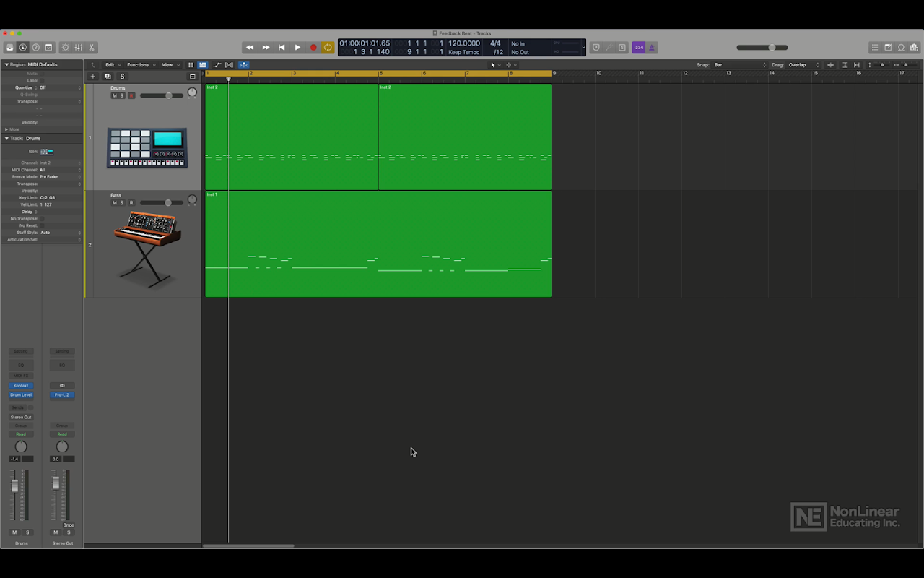Image resolution: width=924 pixels, height=578 pixels.
Task: Mute the Drums track
Action: 114,95
